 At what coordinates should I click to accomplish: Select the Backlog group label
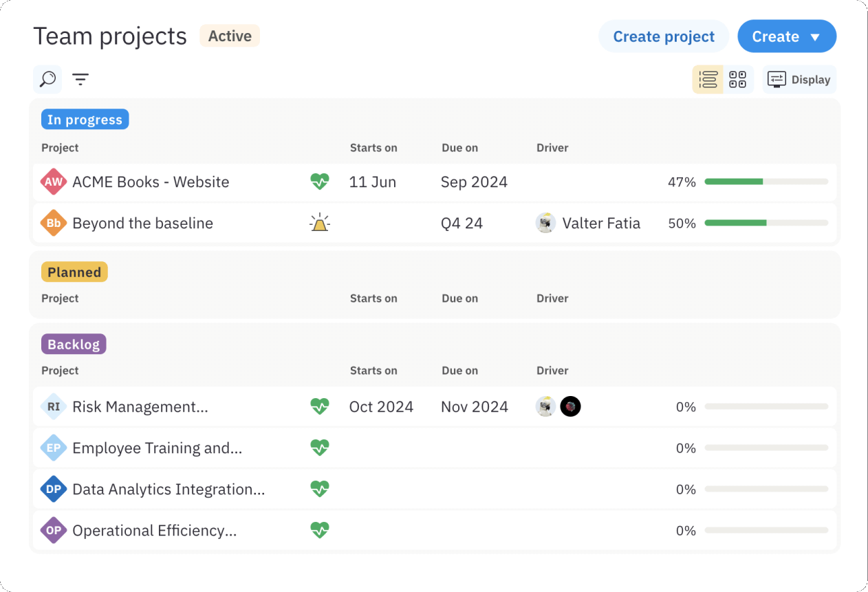pos(74,344)
